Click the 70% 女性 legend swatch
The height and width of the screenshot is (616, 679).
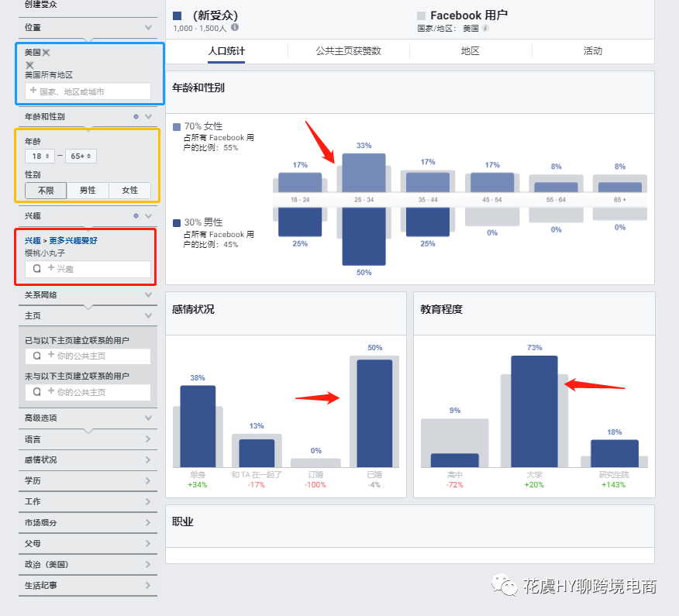point(177,127)
